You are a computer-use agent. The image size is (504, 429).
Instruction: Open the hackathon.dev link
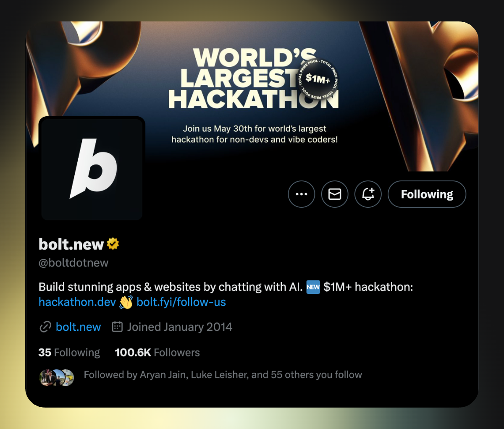(77, 302)
